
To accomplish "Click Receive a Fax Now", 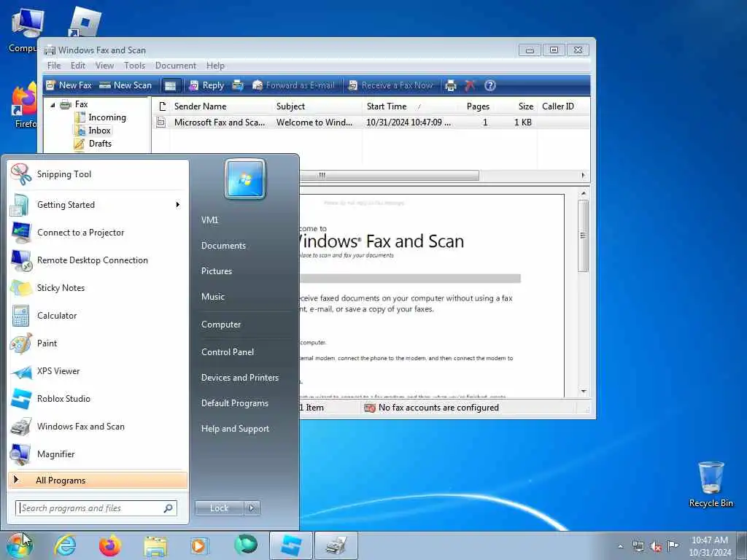I will [391, 85].
